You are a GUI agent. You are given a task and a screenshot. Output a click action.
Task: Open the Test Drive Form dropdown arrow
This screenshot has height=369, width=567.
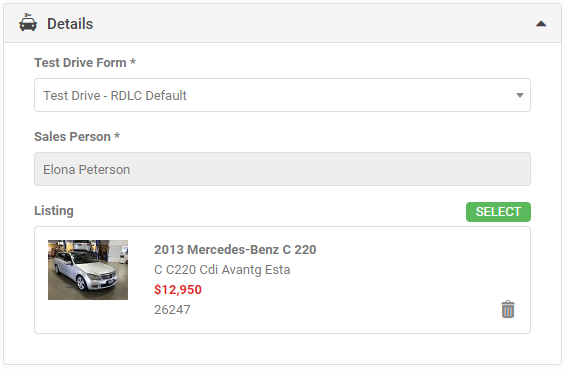(x=520, y=96)
